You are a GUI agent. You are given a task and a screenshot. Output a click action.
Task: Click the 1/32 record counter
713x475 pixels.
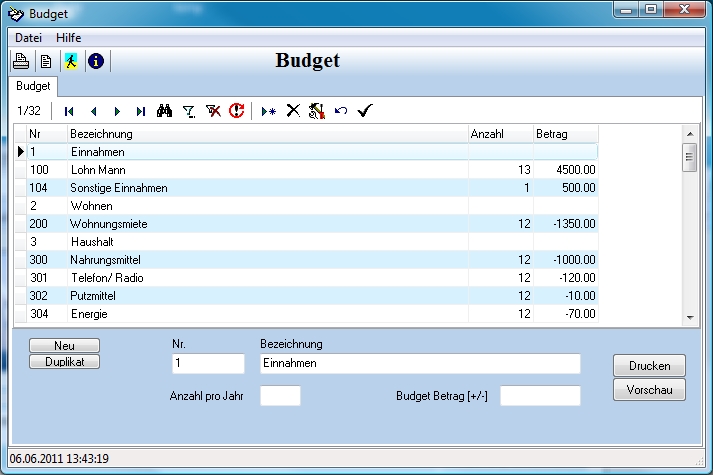point(29,110)
